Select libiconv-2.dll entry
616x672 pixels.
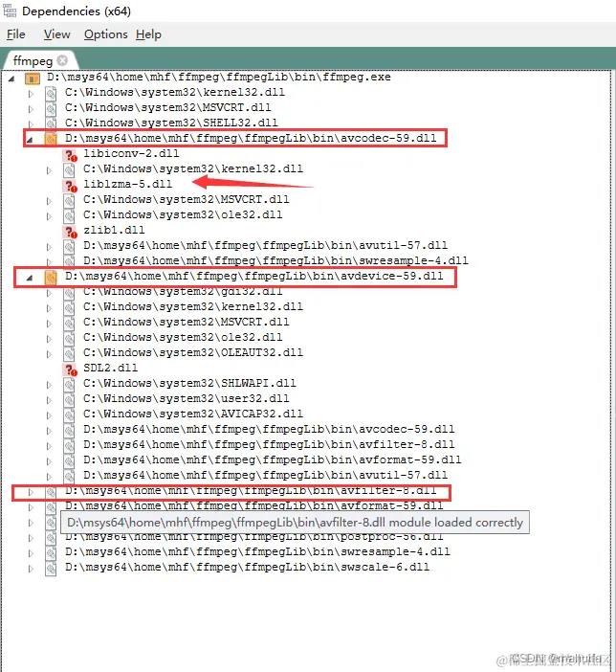point(131,154)
